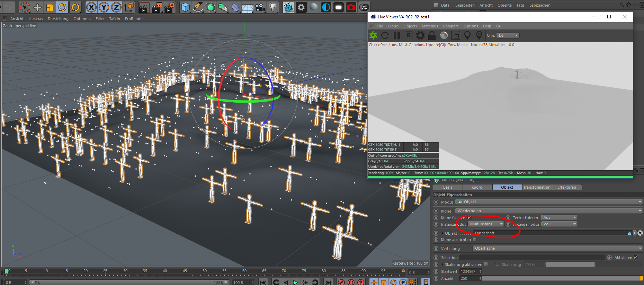Open the Darstellung menu
This screenshot has height=285, width=644.
(58, 19)
